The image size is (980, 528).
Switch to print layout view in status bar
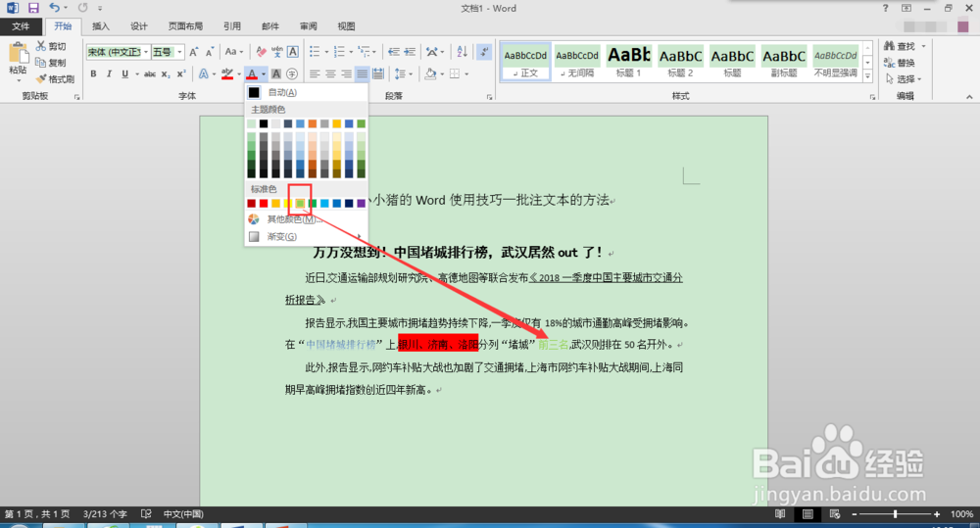[x=808, y=513]
